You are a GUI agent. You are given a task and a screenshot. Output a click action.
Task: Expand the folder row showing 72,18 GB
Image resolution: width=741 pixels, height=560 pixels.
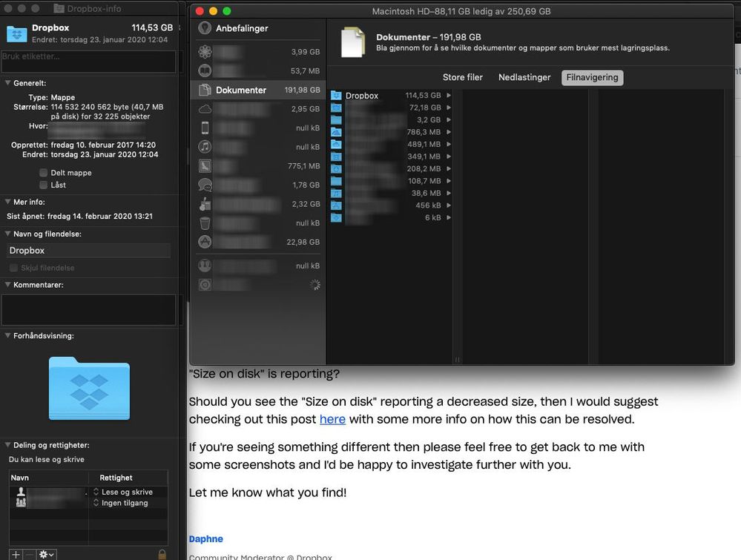coord(449,108)
